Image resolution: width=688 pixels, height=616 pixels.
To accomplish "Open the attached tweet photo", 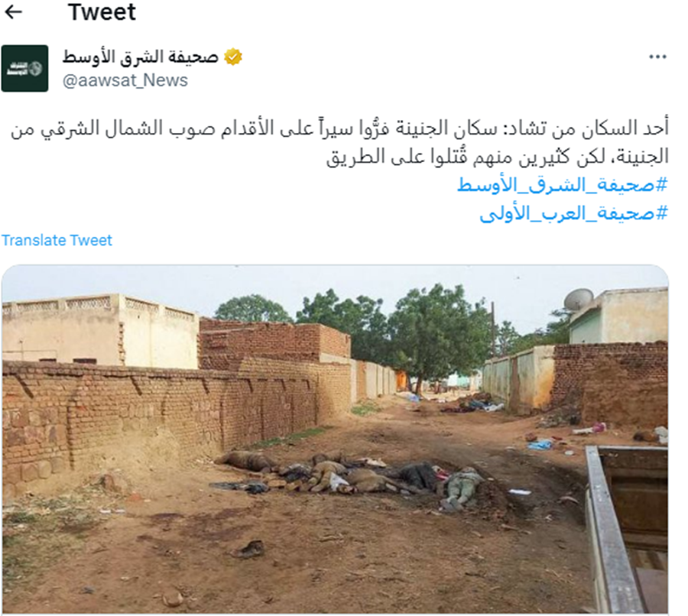I will [x=335, y=439].
